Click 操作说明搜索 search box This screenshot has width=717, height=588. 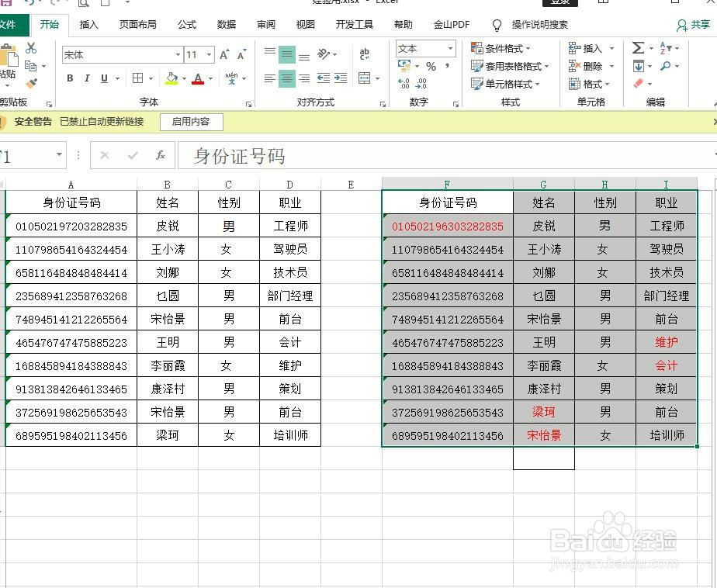click(x=539, y=25)
